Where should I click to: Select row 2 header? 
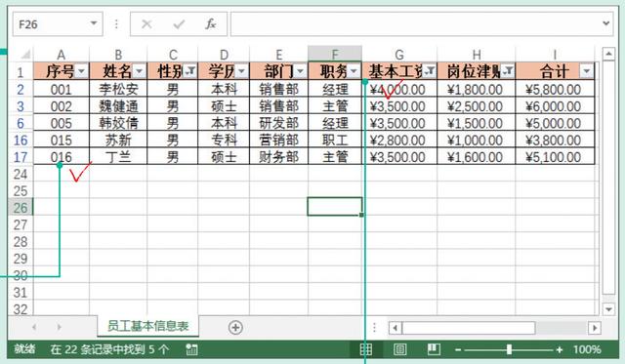pyautogui.click(x=21, y=89)
